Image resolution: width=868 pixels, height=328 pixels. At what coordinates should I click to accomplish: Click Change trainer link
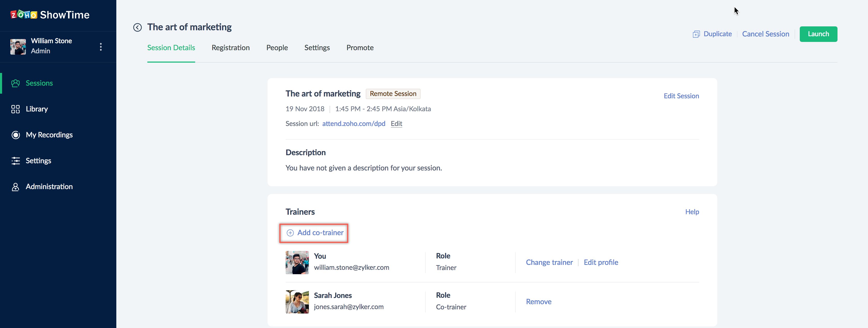549,262
